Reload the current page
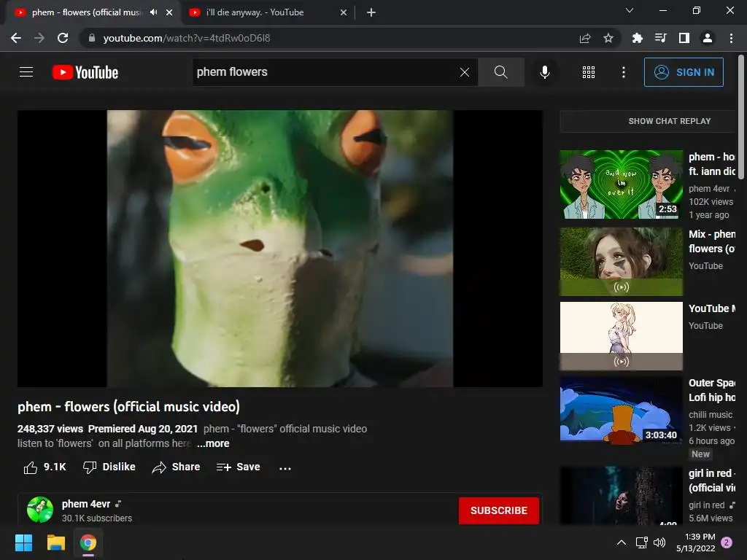Screen dimensions: 747x560 [63, 38]
